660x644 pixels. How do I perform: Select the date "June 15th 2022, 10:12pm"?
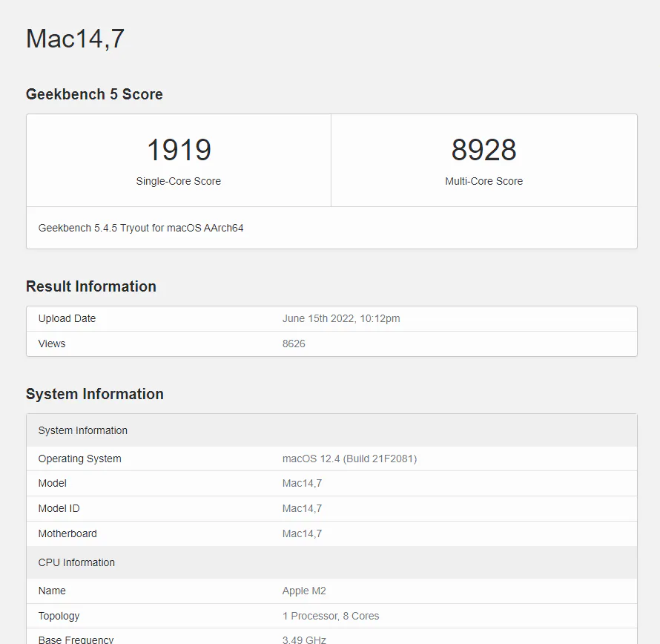coord(341,318)
